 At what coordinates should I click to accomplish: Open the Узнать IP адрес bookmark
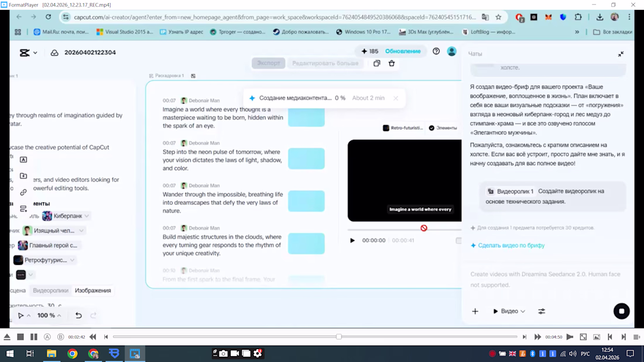pyautogui.click(x=181, y=32)
